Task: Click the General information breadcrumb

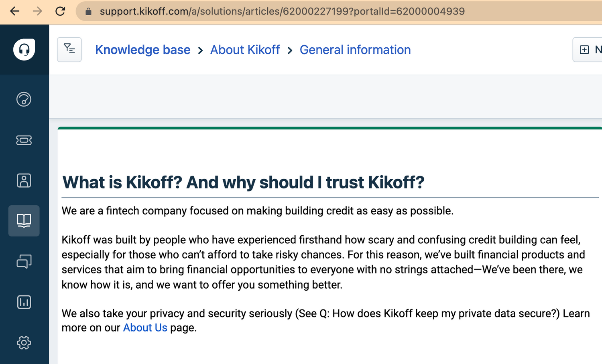Action: pos(355,50)
